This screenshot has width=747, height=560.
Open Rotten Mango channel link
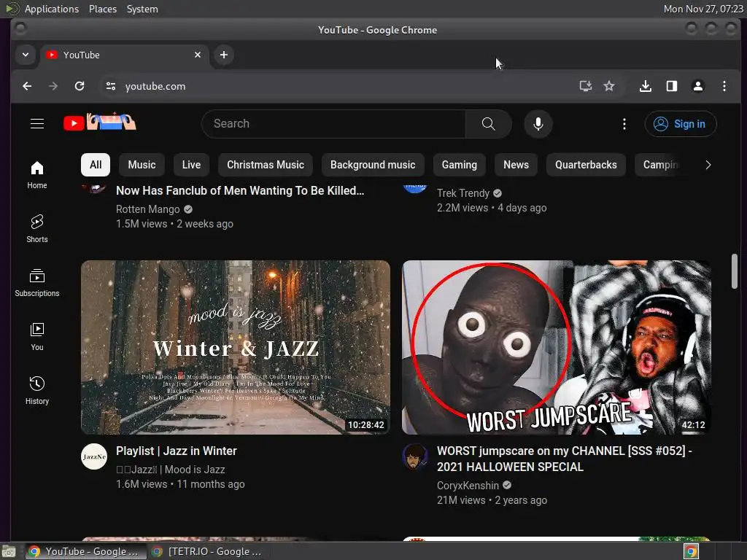pyautogui.click(x=147, y=209)
